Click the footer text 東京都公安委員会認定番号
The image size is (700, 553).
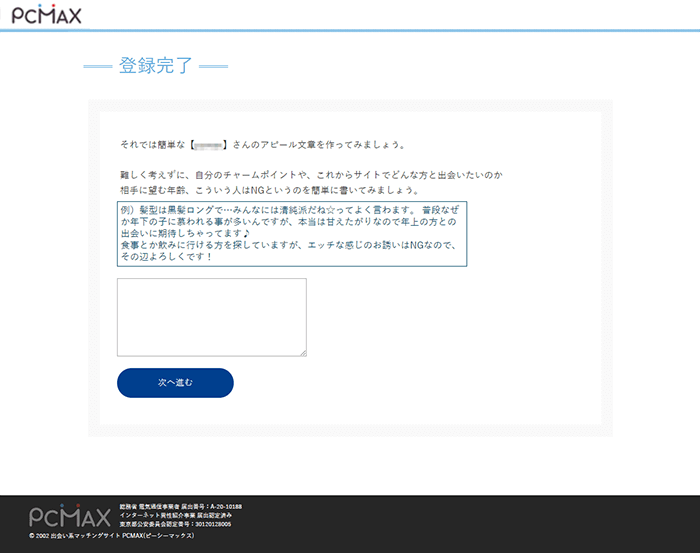tap(175, 524)
